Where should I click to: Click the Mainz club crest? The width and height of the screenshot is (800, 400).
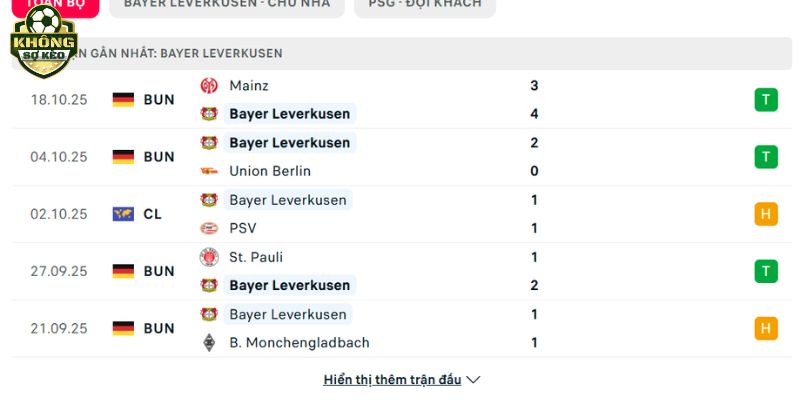(209, 86)
